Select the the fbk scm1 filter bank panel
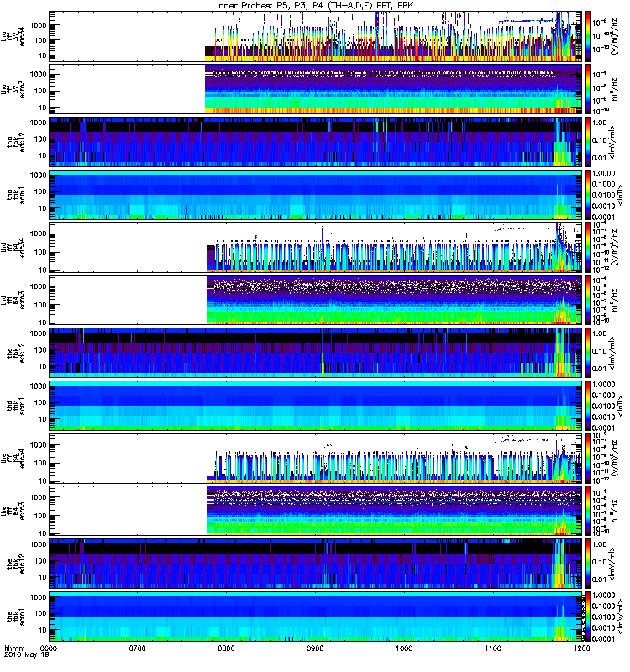The image size is (630, 672). (316, 617)
